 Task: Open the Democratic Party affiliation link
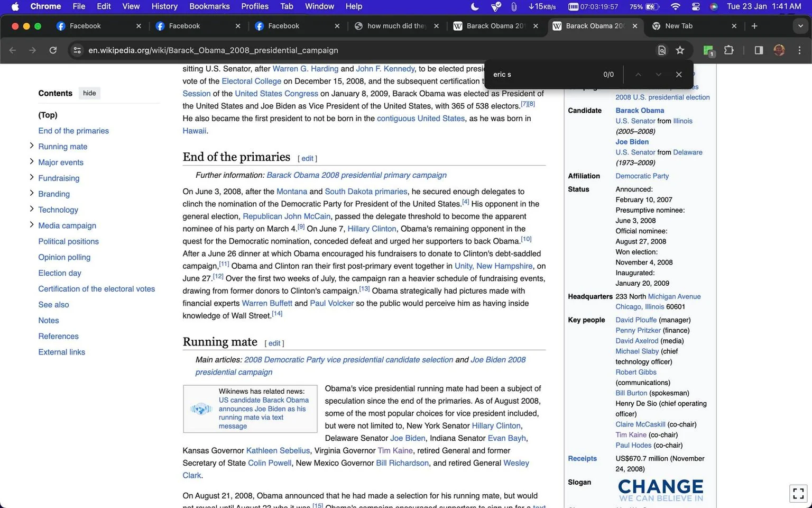click(x=642, y=176)
